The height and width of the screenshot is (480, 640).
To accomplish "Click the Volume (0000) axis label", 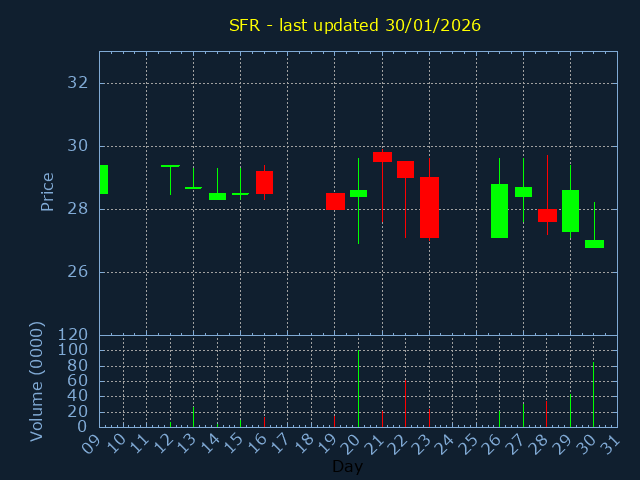I will tap(37, 381).
